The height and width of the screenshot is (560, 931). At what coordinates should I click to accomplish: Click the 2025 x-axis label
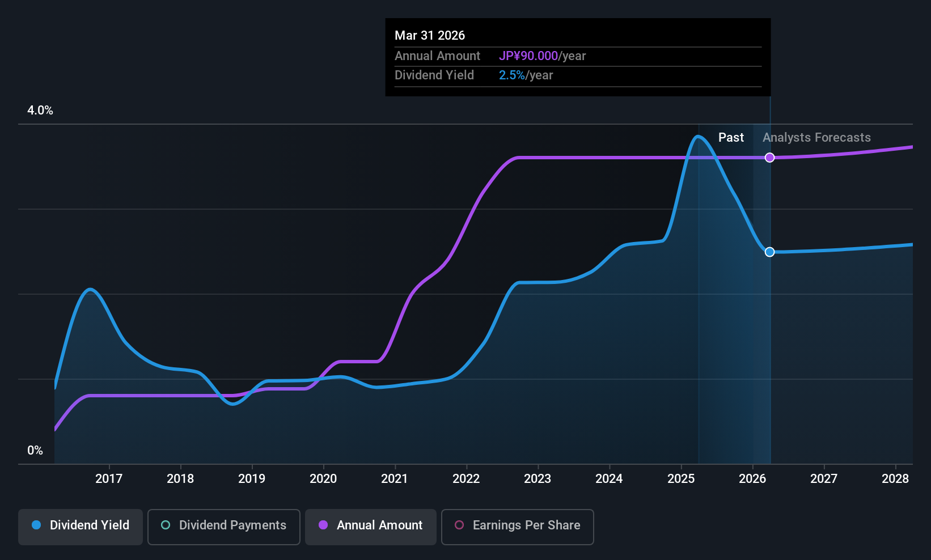pos(681,479)
